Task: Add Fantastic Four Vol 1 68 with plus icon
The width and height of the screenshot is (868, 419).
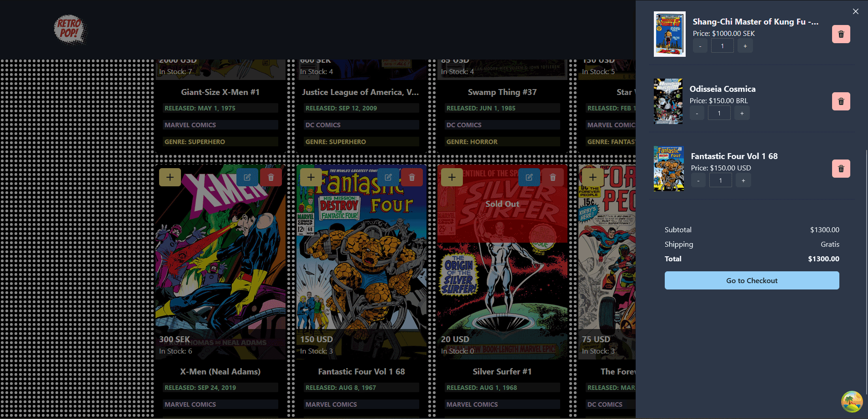Action: click(x=311, y=177)
